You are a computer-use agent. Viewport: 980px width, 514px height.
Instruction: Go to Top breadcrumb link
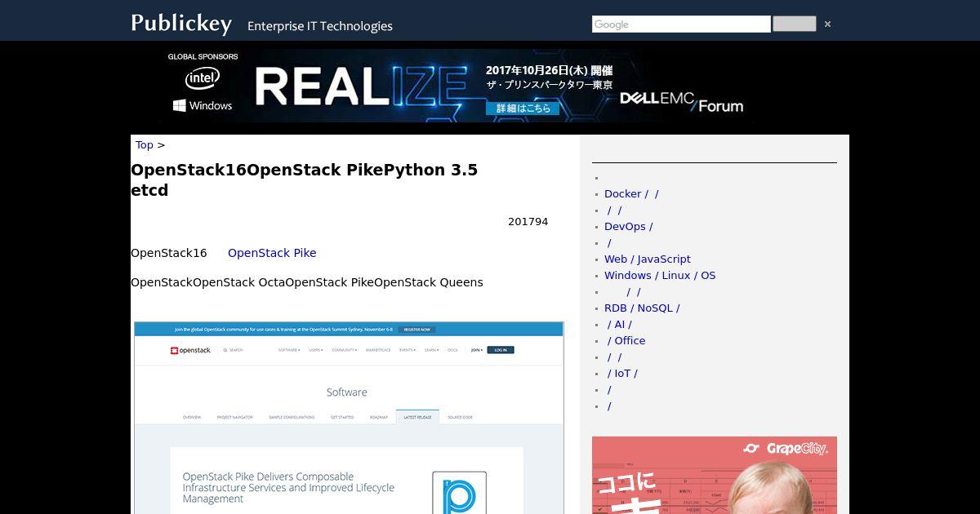[x=145, y=145]
